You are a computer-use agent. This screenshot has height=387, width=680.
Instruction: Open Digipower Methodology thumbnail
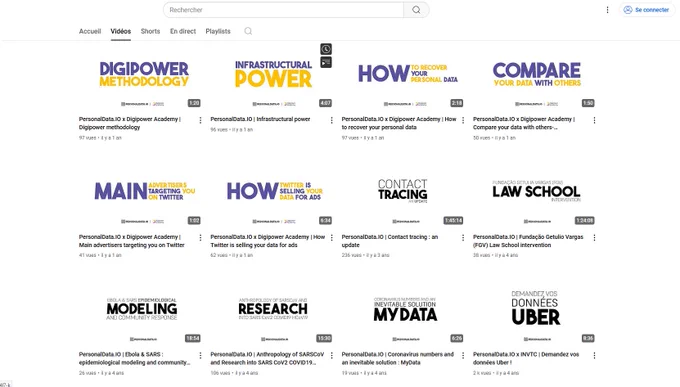coord(140,76)
